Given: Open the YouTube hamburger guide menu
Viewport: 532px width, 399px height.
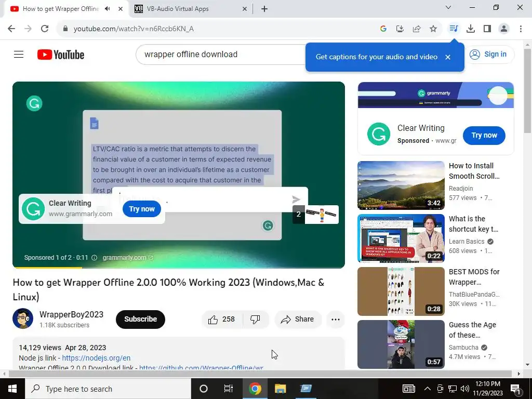Looking at the screenshot, I should 19,54.
